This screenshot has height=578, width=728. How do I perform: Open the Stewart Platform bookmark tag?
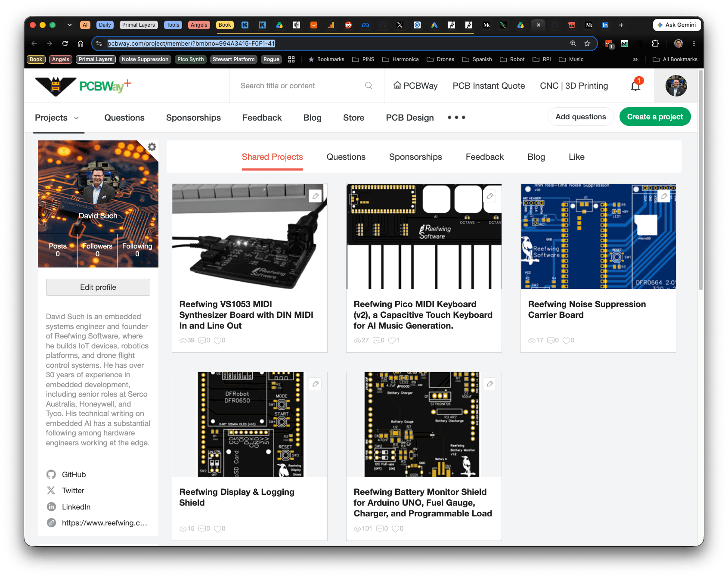(233, 59)
